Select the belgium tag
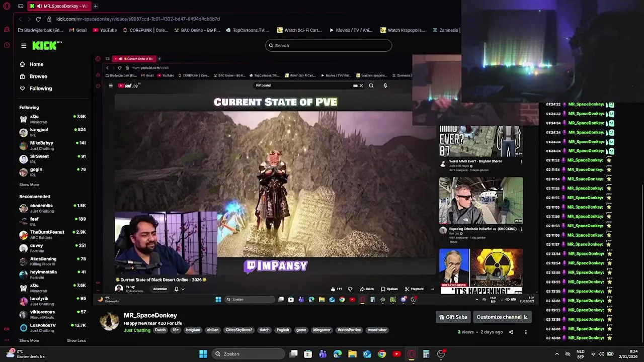644x362 pixels. pos(193,330)
